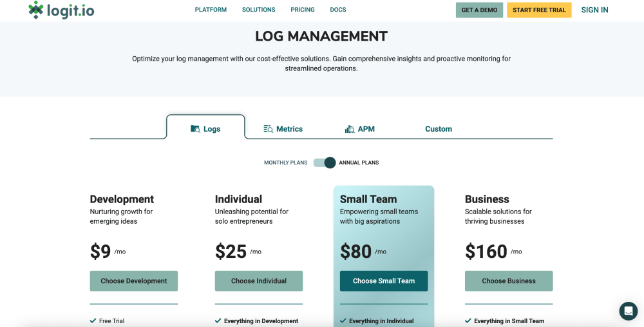Select Annual Plans label
This screenshot has height=327, width=644.
click(359, 163)
